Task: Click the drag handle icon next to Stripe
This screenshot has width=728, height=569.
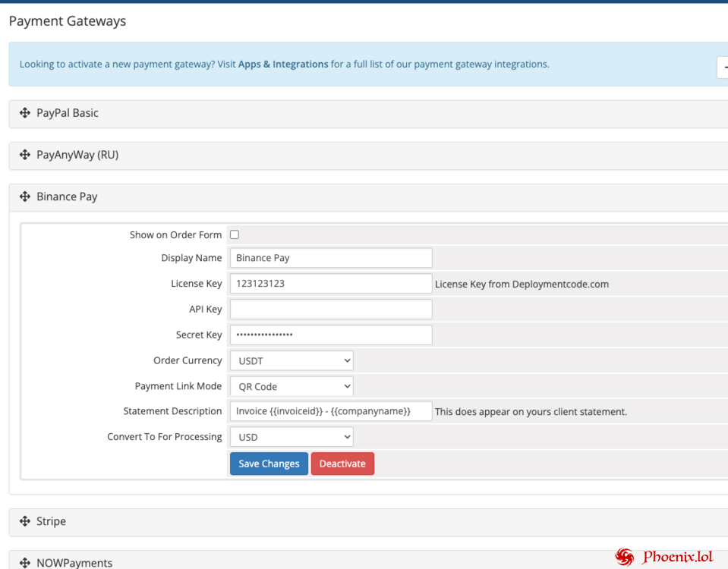Action: point(25,521)
